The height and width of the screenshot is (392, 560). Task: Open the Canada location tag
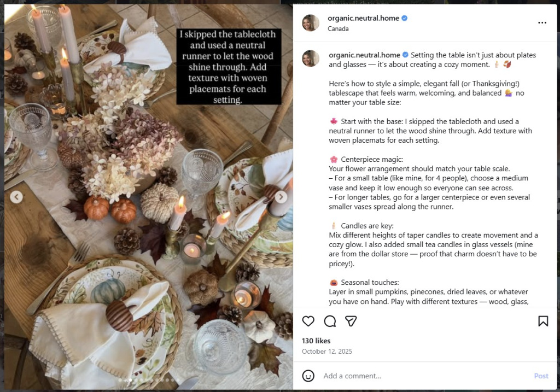click(x=339, y=28)
